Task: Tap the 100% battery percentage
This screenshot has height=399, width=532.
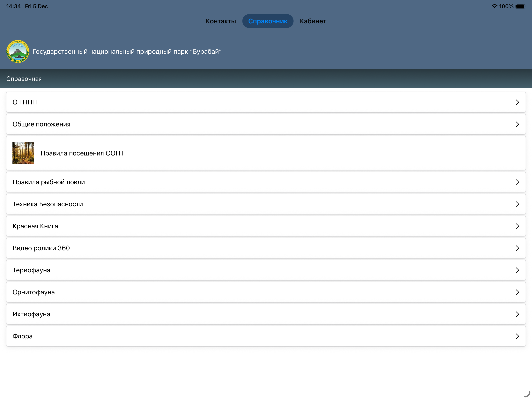Action: 506,6
